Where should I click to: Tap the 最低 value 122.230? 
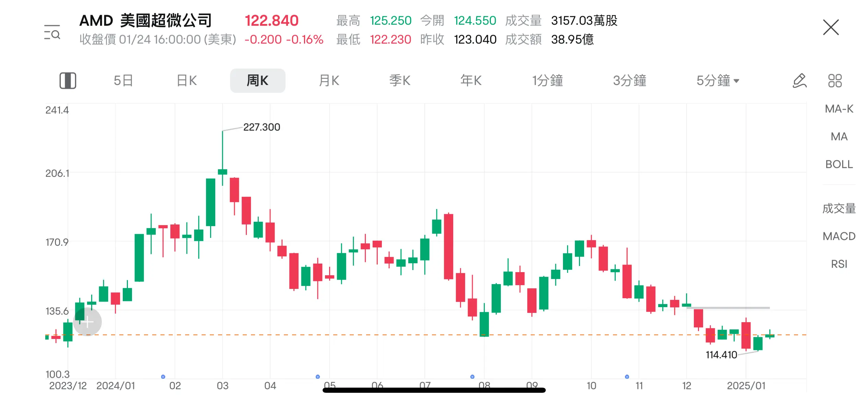point(391,39)
